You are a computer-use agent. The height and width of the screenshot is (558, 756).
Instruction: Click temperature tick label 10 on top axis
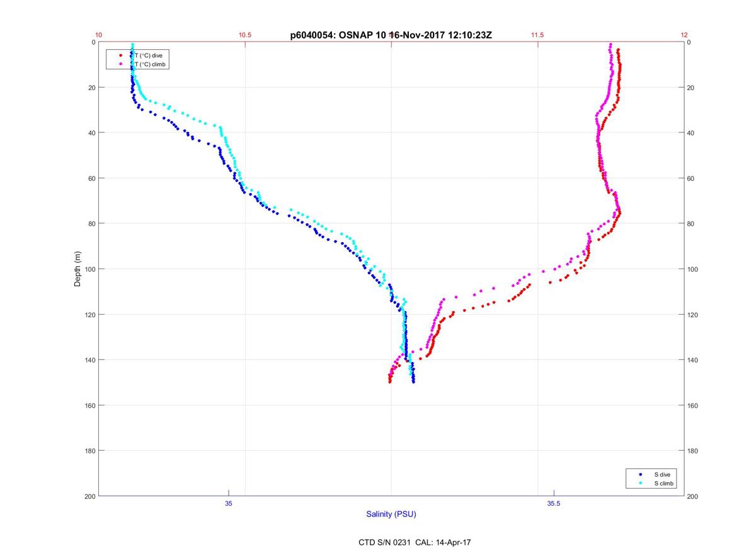(x=99, y=35)
